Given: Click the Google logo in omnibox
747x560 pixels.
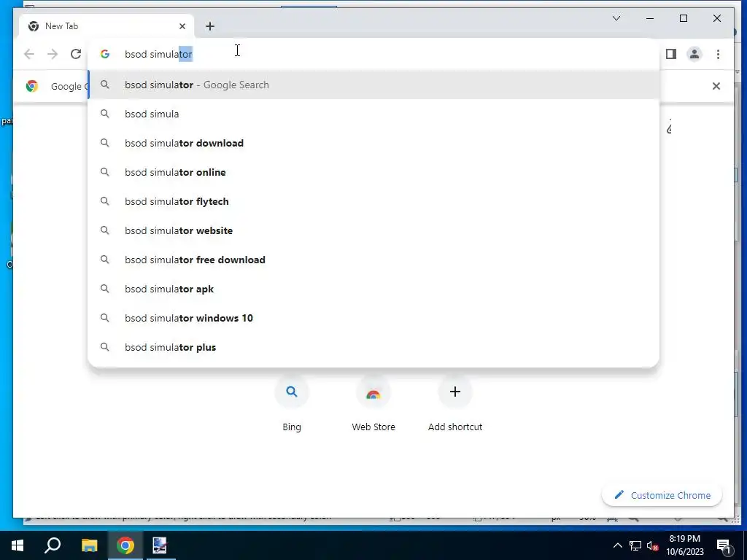Looking at the screenshot, I should tap(105, 54).
